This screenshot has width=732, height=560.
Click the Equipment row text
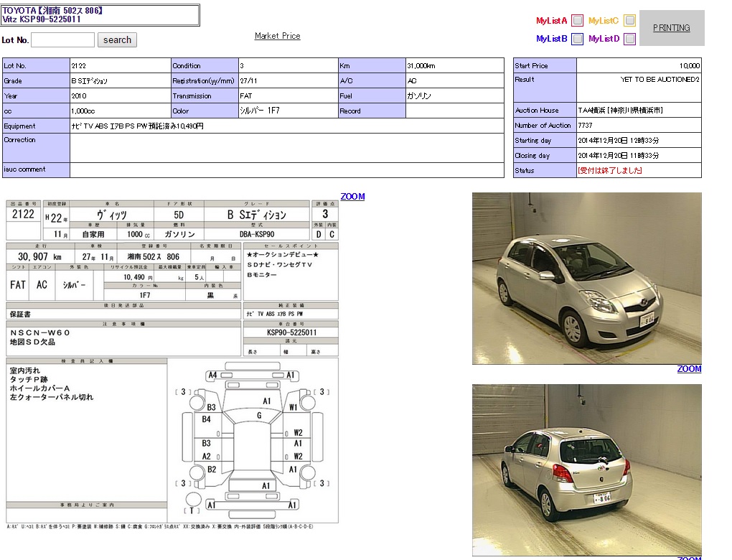(x=136, y=126)
